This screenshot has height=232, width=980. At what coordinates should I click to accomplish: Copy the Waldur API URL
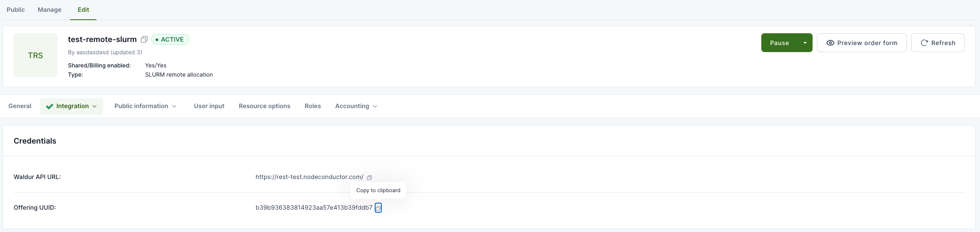pos(369,177)
